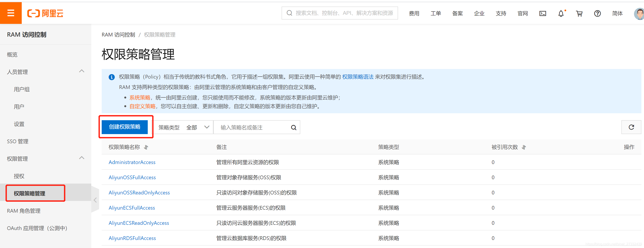Open 工单 in top navigation
This screenshot has height=248, width=644.
tap(436, 13)
